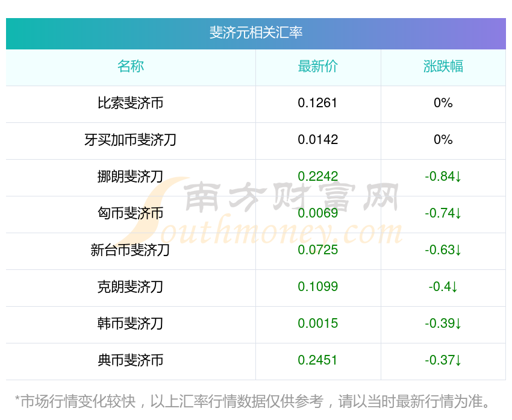Select 典币斐济币 currency name
Screen dimensions: 512x420
[x=131, y=360]
